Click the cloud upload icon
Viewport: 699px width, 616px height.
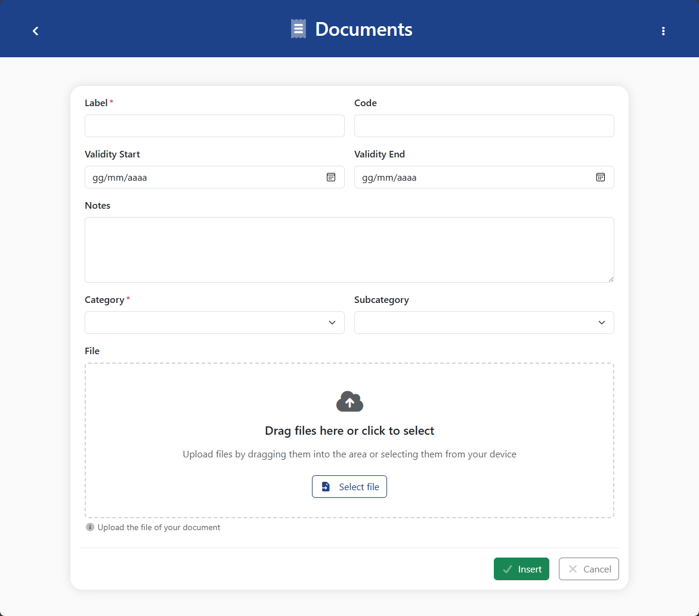click(x=349, y=401)
